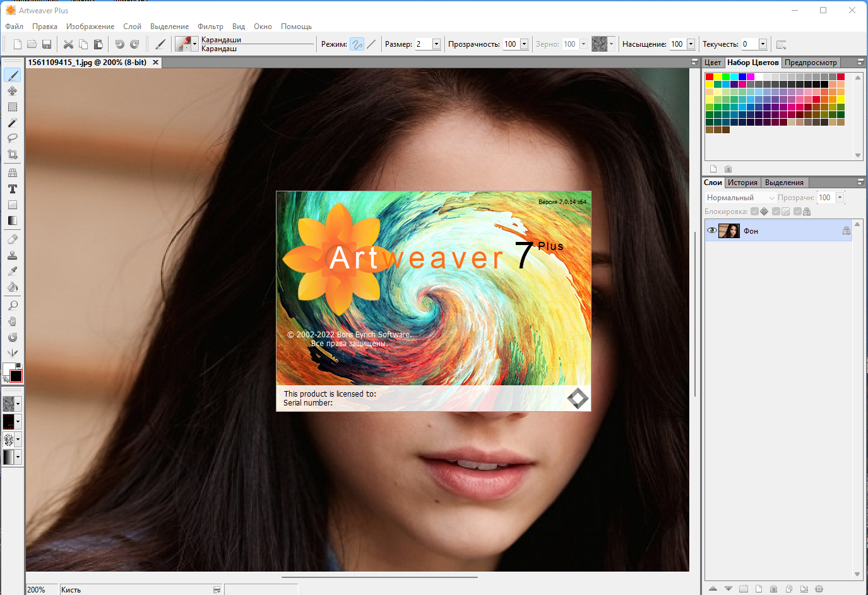This screenshot has height=595, width=868.
Task: Select the Lasso selection tool
Action: tap(13, 138)
